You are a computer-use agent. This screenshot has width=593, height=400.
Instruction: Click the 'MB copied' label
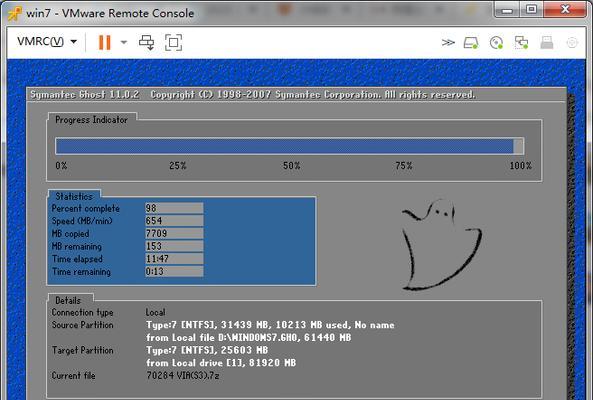pyautogui.click(x=70, y=234)
